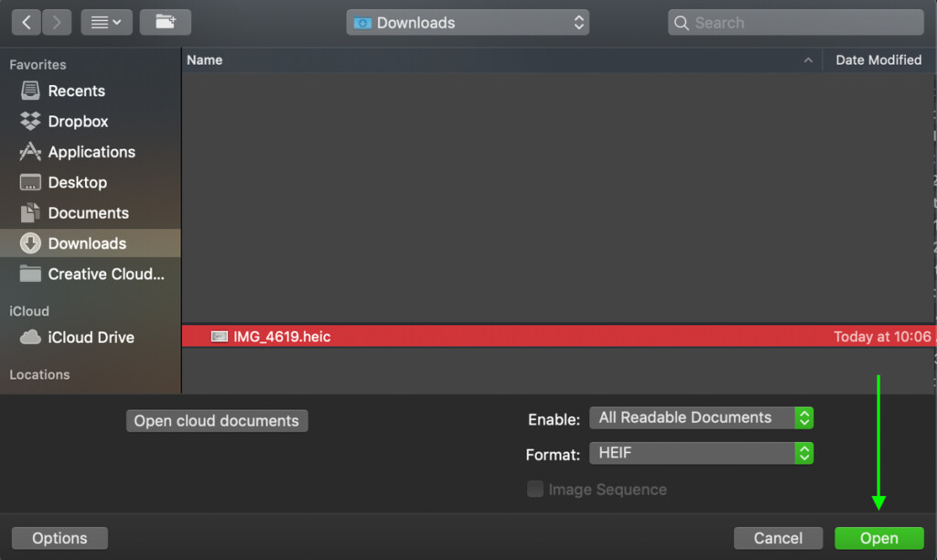Click the iCloud Drive cloud icon

[x=30, y=337]
